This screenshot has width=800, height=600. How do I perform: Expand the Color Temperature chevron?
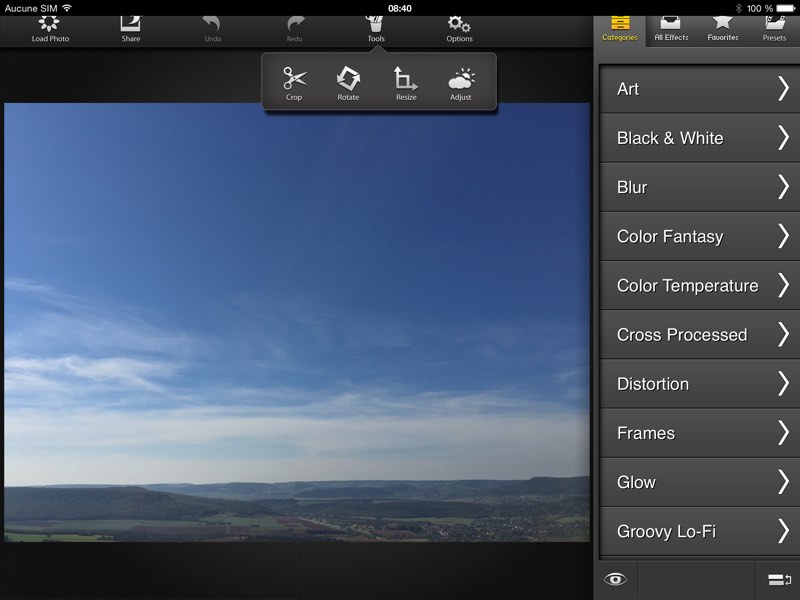click(x=784, y=285)
